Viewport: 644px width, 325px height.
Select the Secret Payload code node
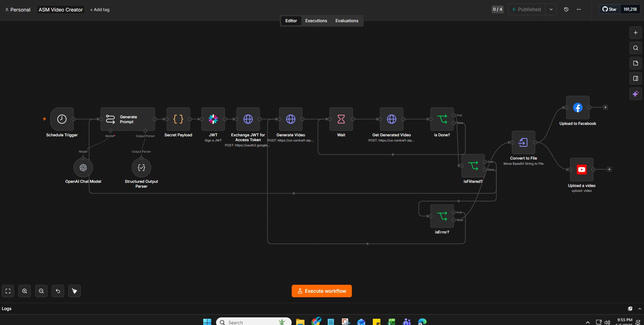[x=178, y=119]
